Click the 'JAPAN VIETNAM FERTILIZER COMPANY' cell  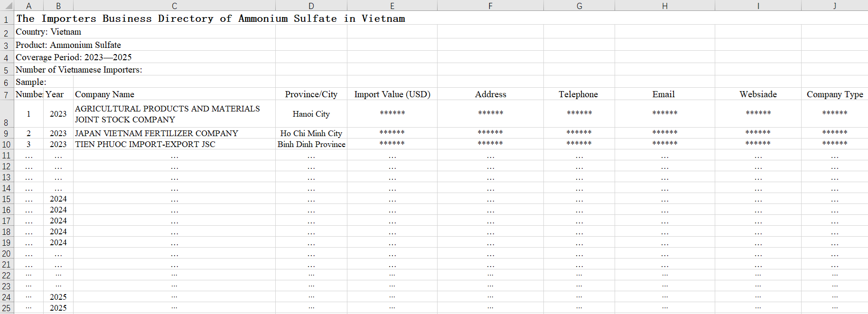[x=157, y=133]
